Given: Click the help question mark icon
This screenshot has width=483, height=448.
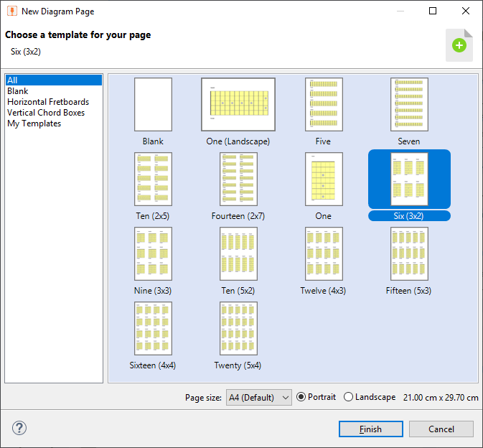Looking at the screenshot, I should [19, 428].
